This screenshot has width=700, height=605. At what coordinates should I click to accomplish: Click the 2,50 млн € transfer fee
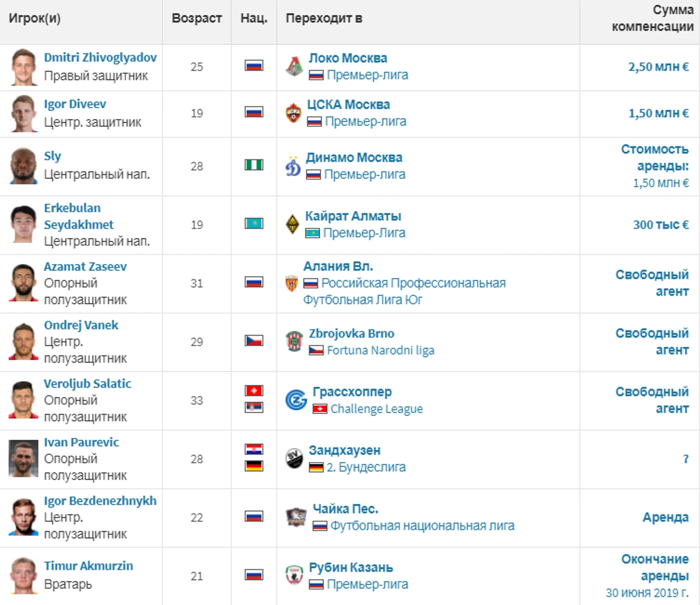coord(658,67)
